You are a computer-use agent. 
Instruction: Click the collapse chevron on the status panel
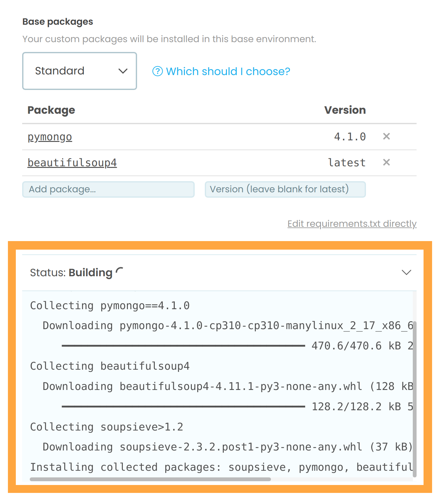tap(406, 272)
